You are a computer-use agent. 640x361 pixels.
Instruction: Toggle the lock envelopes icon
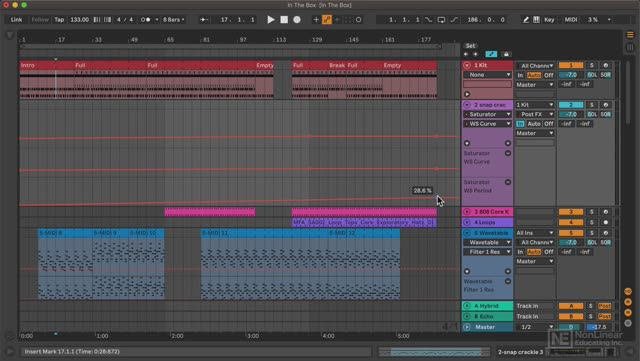(506, 54)
